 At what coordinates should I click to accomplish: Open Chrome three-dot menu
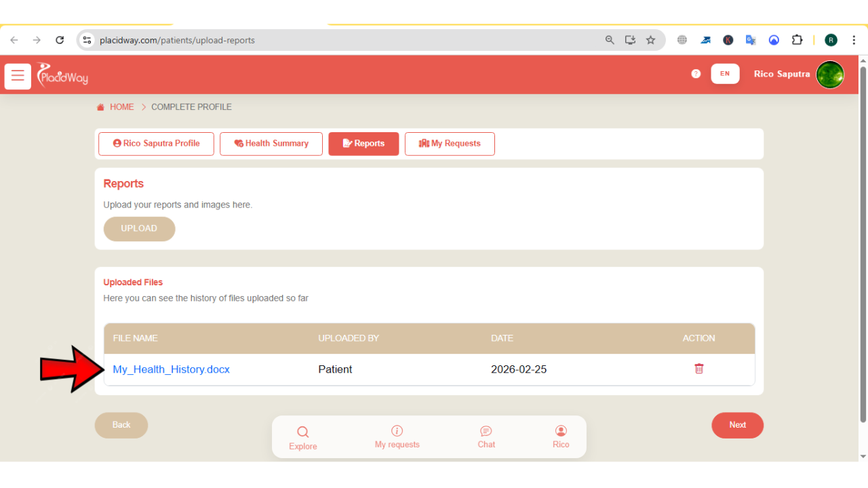[854, 40]
